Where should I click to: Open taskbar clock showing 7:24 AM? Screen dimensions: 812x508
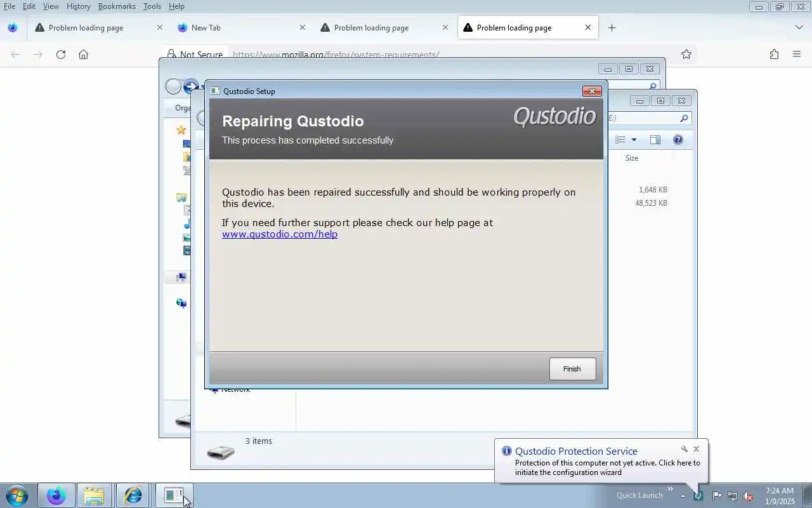pos(780,496)
